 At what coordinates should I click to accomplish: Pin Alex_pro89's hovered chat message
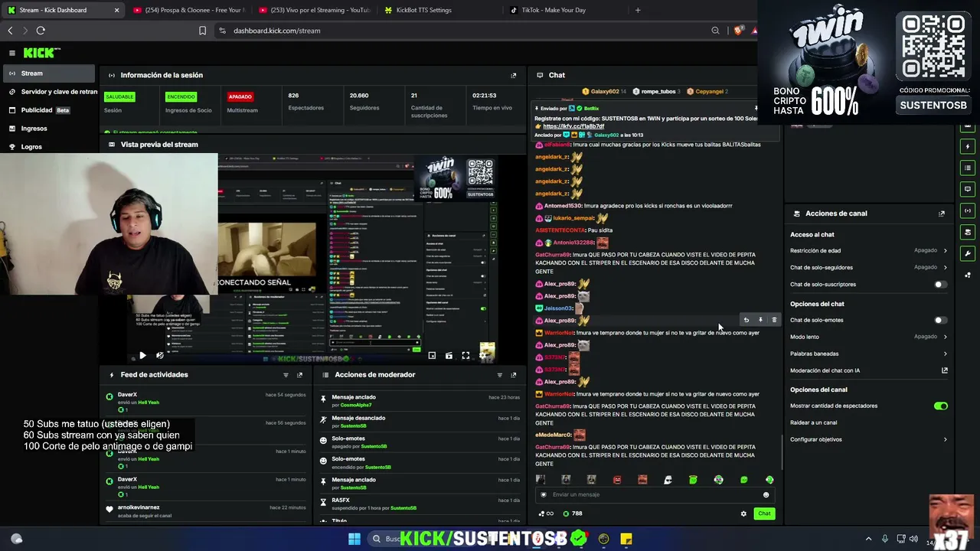pos(760,320)
